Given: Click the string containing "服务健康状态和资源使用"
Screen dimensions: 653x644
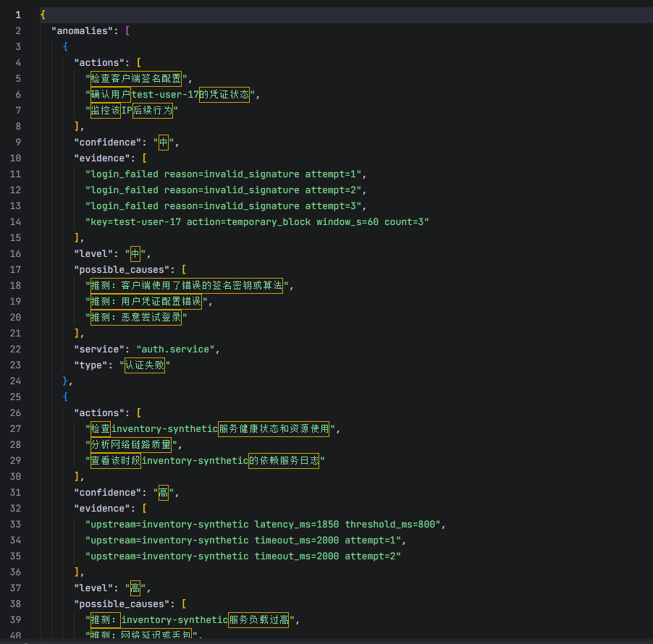Looking at the screenshot, I should click(x=211, y=429).
